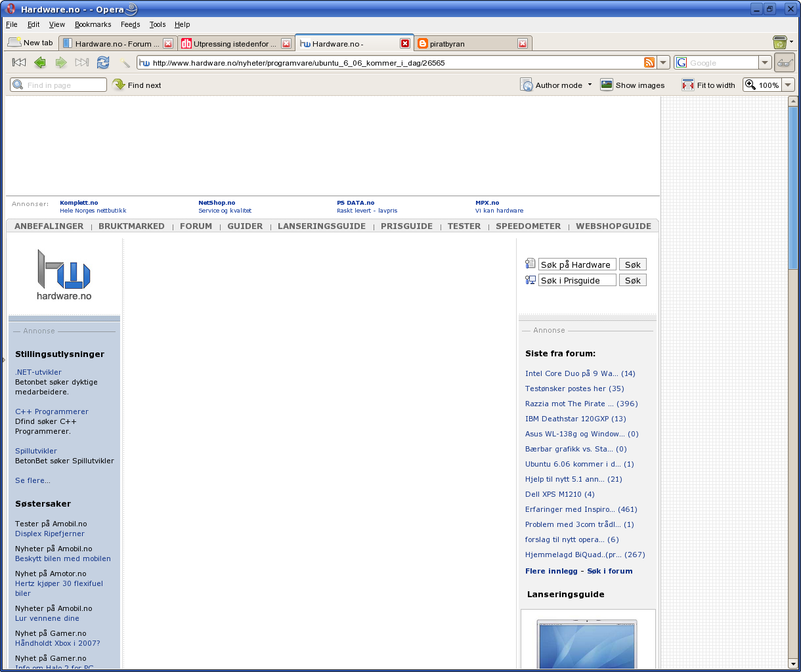The image size is (801, 672).
Task: Reload the page with the Reload icon
Action: (x=103, y=62)
